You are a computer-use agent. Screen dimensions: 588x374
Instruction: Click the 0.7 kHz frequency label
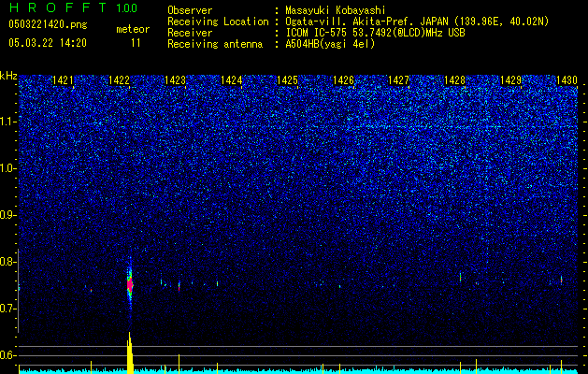8,309
